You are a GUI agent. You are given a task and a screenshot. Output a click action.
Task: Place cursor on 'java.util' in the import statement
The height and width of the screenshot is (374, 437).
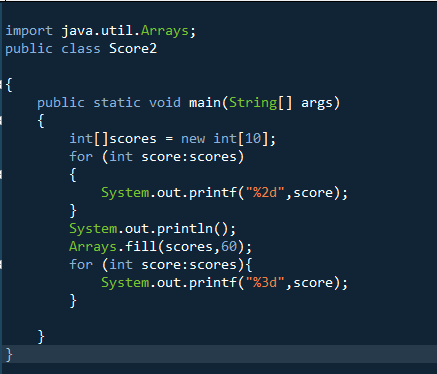[97, 31]
